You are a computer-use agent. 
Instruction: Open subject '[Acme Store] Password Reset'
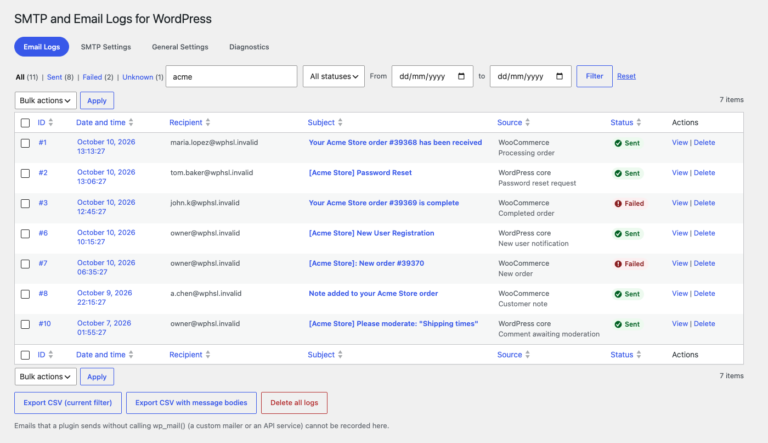(x=360, y=173)
